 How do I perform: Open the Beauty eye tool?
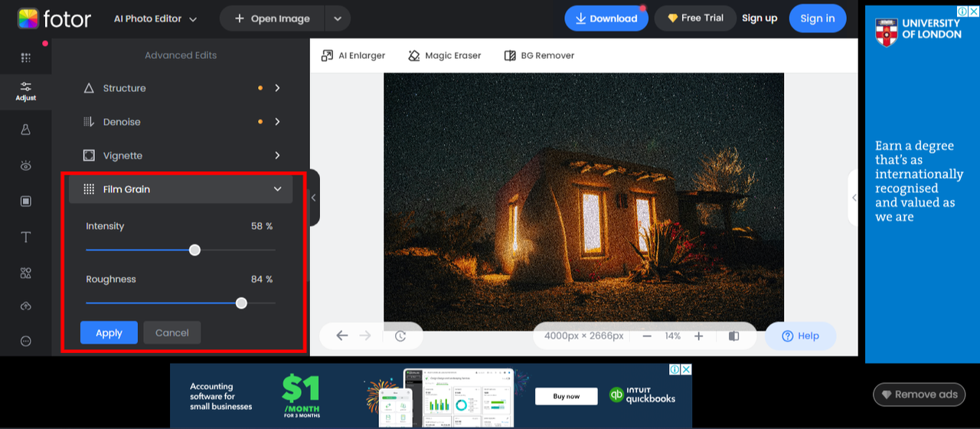click(26, 165)
